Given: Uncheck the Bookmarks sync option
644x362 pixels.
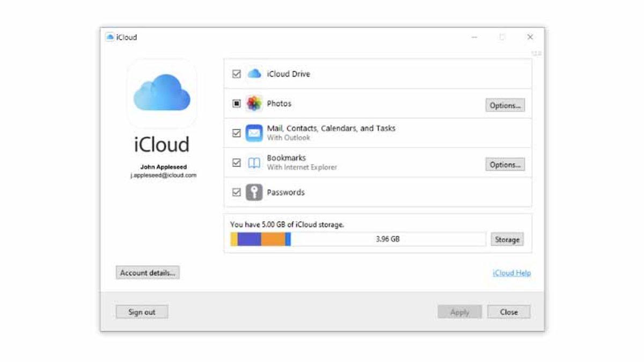Looking at the screenshot, I should pyautogui.click(x=236, y=162).
